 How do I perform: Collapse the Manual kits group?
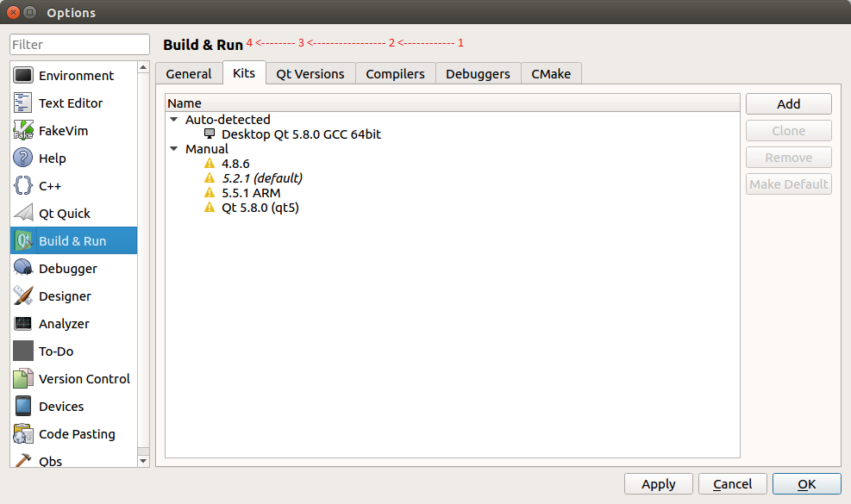tap(174, 149)
